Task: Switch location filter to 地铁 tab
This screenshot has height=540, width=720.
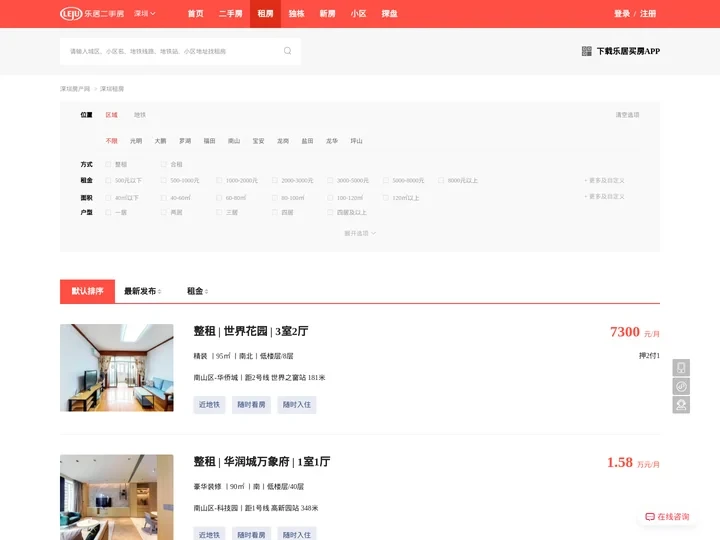Action: coord(140,115)
